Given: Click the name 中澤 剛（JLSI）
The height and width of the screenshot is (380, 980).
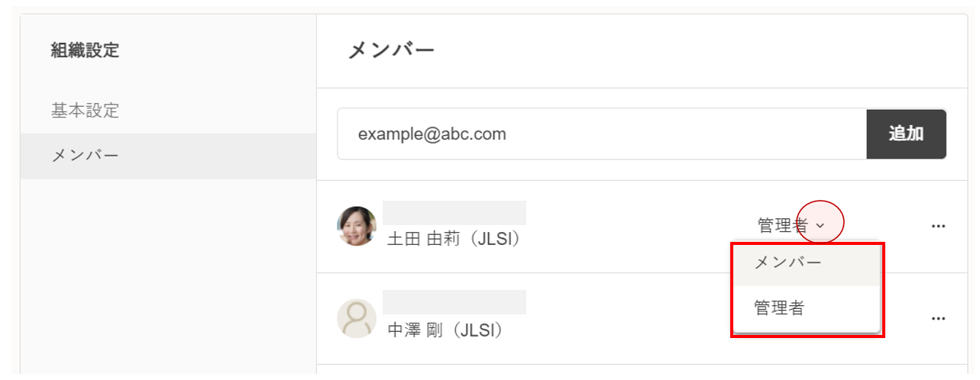Looking at the screenshot, I should [x=445, y=331].
